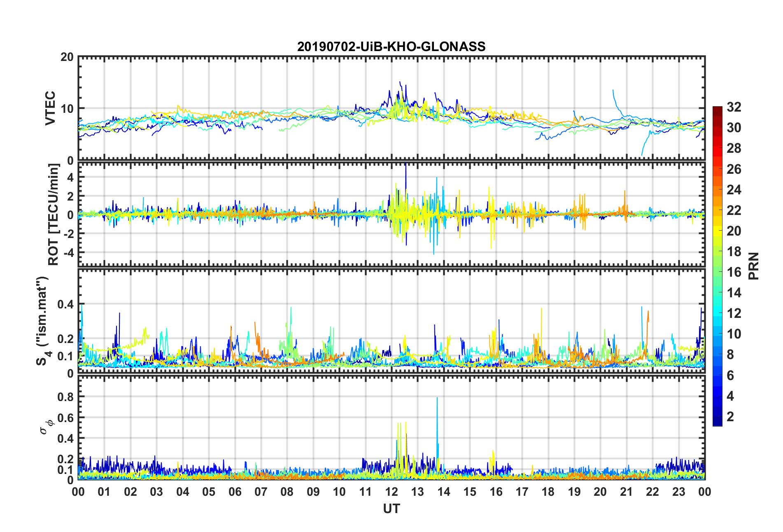Click the 10 tick on VTEC axis
783x532 pixels.
point(67,109)
